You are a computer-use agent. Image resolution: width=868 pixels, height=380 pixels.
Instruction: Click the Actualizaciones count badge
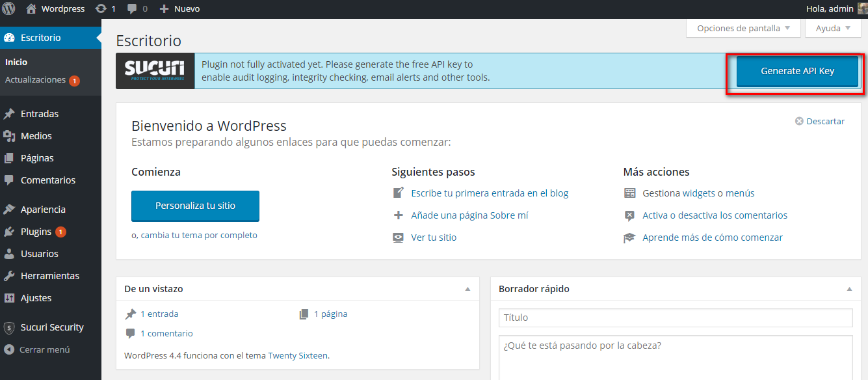tap(74, 81)
